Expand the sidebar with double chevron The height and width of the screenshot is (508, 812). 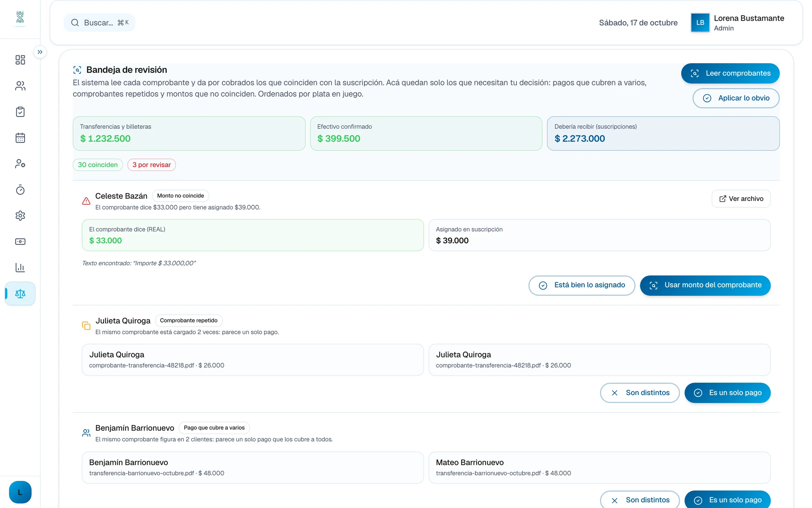(40, 52)
